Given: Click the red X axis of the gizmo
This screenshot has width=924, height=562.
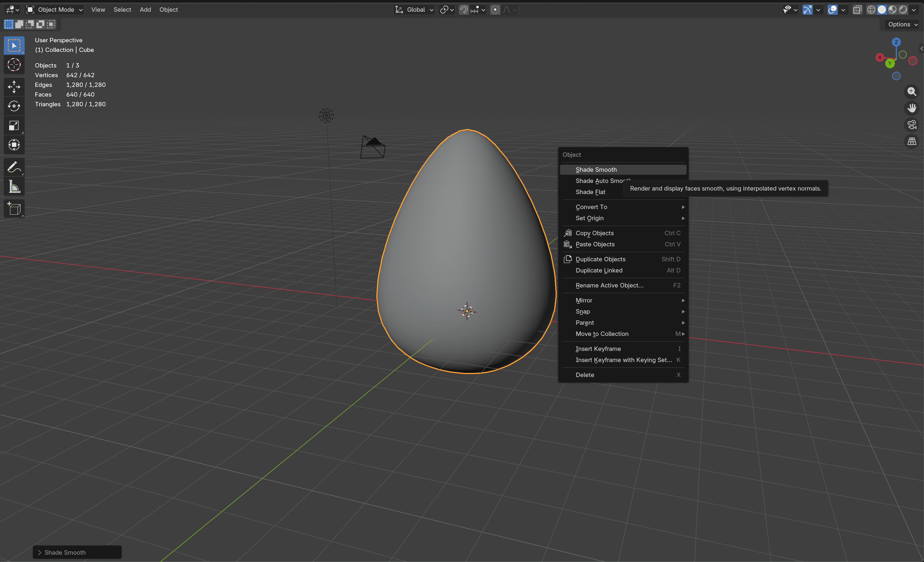Looking at the screenshot, I should (x=880, y=57).
